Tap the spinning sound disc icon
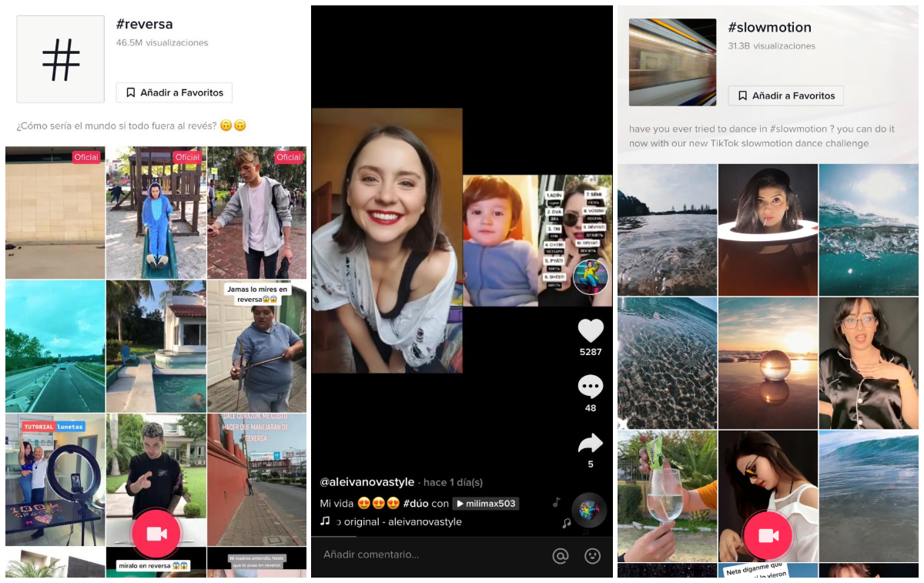 pos(588,510)
